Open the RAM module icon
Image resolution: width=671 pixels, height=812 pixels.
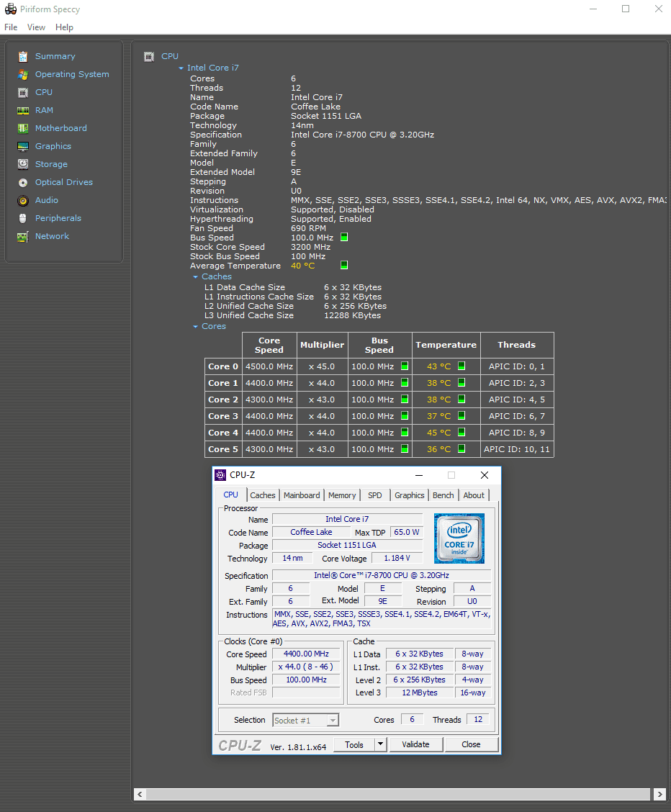click(x=23, y=110)
